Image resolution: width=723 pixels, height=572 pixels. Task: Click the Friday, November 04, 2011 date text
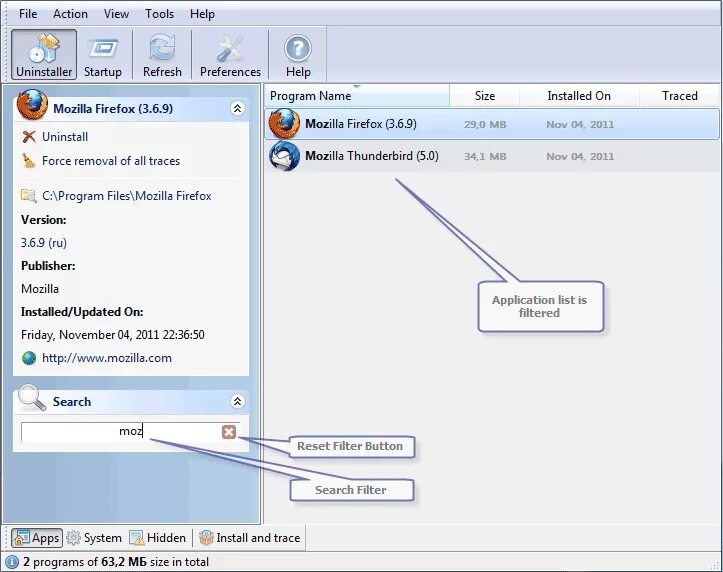point(113,335)
